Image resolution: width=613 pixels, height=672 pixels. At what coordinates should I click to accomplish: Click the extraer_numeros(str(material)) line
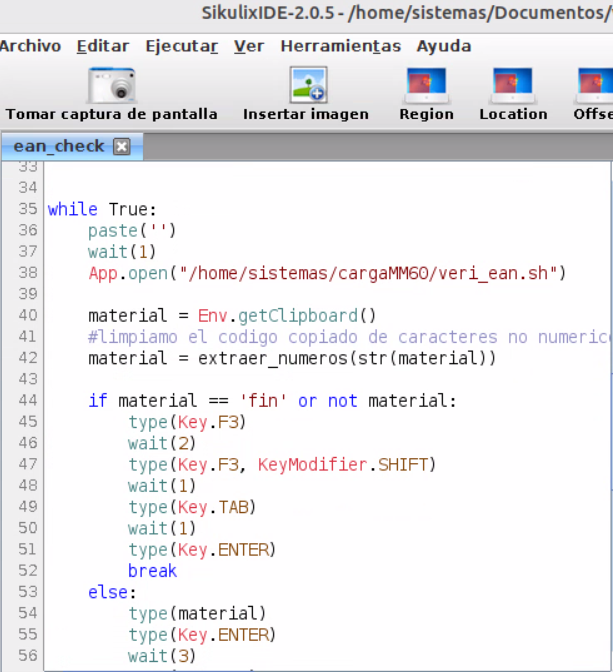(292, 358)
